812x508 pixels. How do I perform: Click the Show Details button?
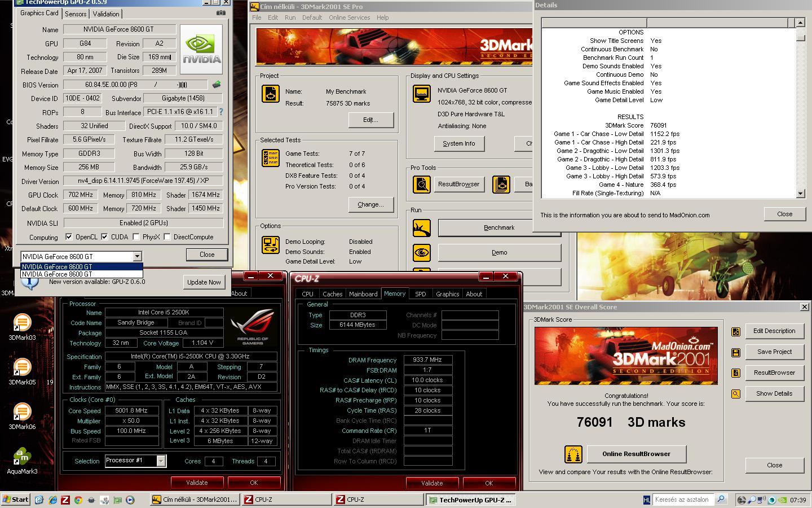774,393
